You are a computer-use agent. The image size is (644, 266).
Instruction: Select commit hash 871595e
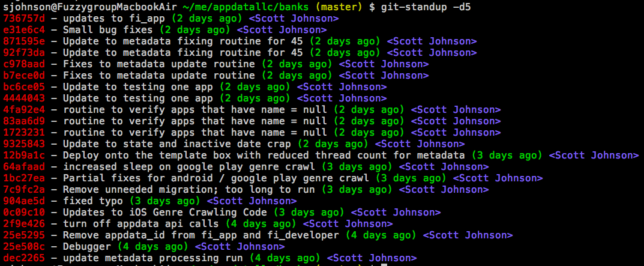24,41
